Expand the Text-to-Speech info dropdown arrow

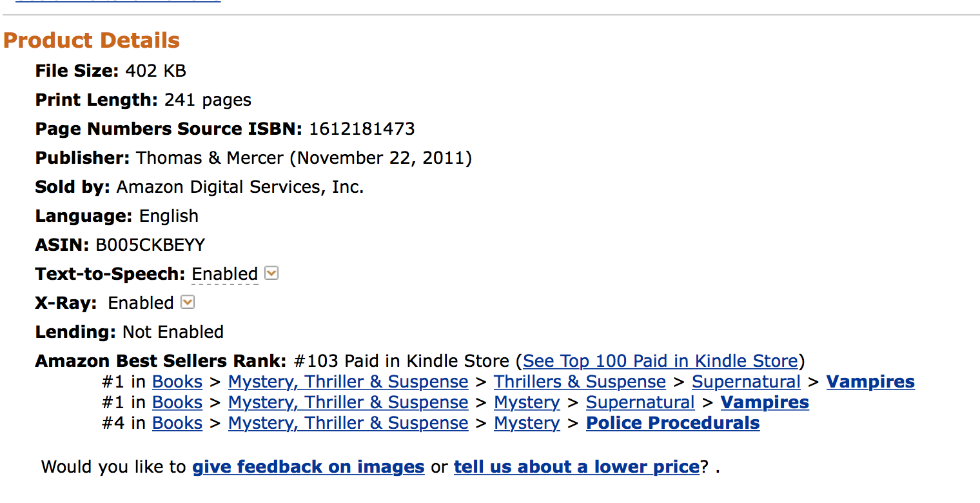(x=271, y=273)
